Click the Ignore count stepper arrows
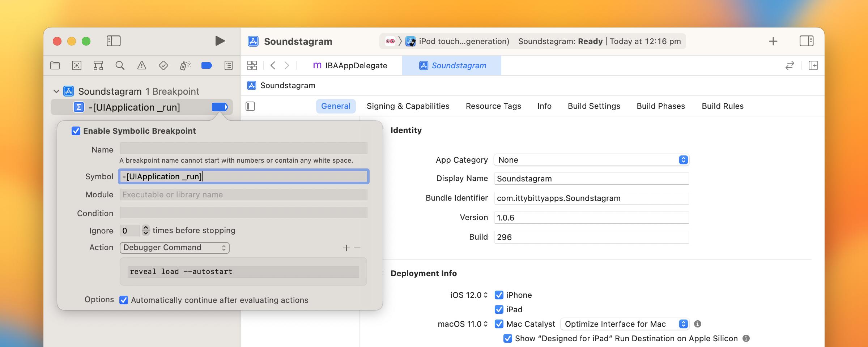 coord(146,230)
